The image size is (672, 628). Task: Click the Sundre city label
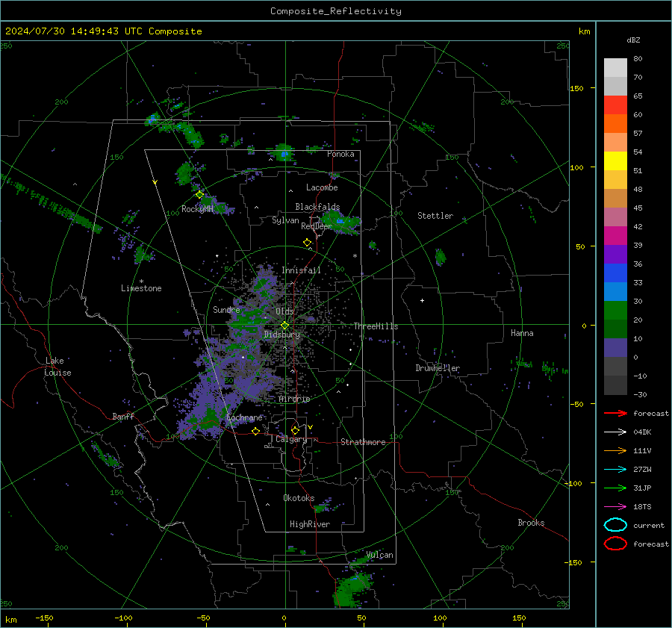click(x=226, y=309)
